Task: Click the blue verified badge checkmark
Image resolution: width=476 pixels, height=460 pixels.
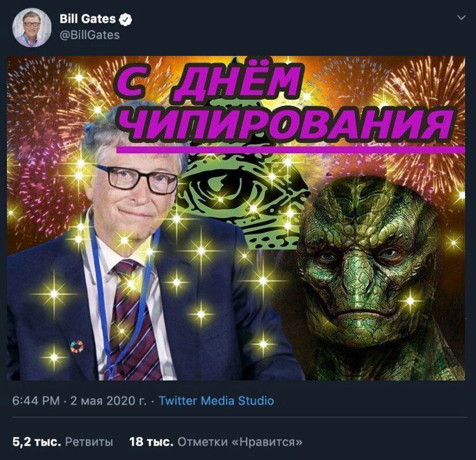Action: pyautogui.click(x=125, y=20)
